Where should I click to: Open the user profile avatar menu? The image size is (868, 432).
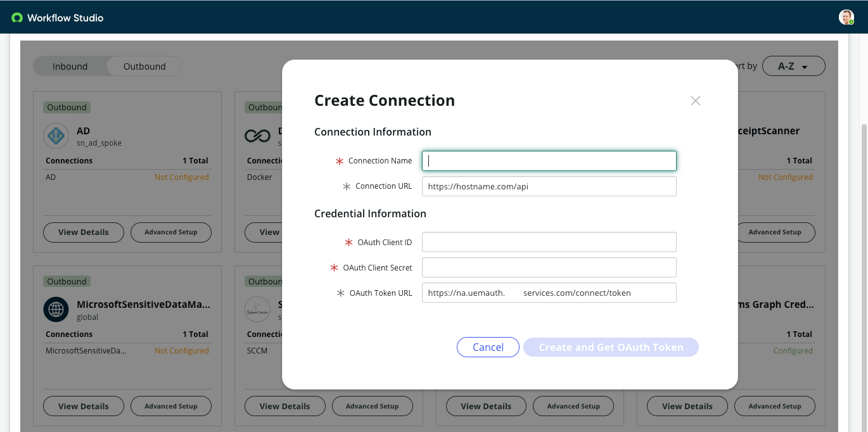point(846,16)
